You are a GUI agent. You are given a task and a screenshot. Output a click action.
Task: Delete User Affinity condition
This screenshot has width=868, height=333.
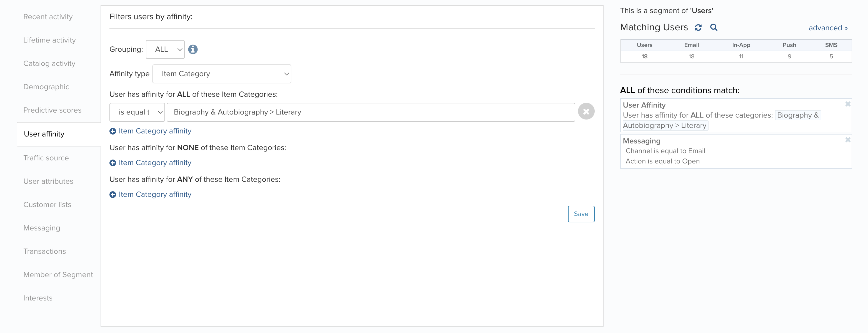[848, 104]
